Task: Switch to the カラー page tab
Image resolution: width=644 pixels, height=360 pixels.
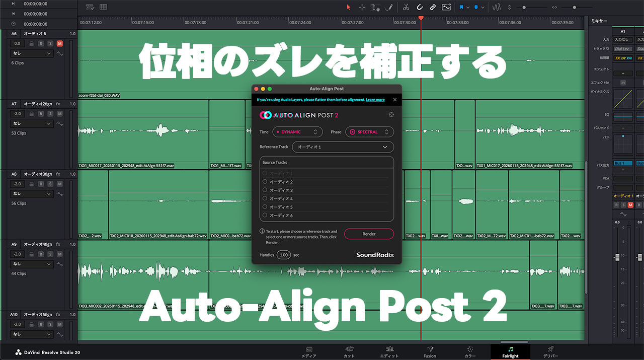Action: pyautogui.click(x=470, y=351)
